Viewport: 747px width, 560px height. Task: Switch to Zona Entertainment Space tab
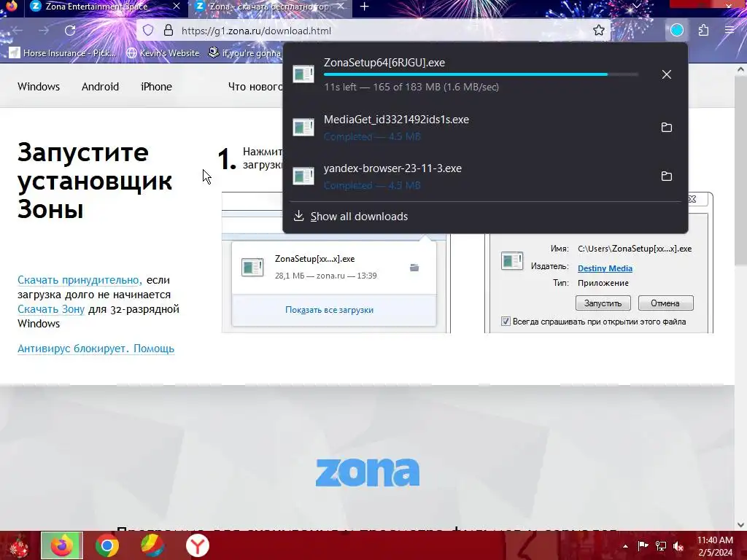(x=96, y=7)
